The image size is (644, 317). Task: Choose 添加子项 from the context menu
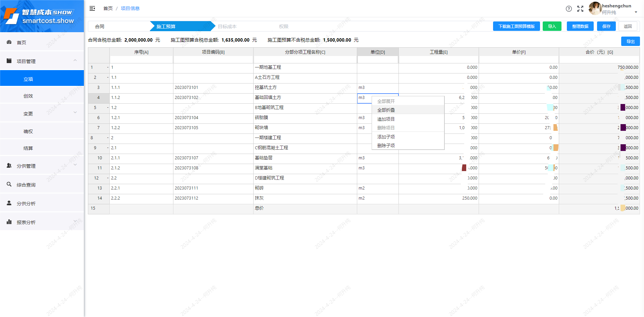click(x=386, y=137)
